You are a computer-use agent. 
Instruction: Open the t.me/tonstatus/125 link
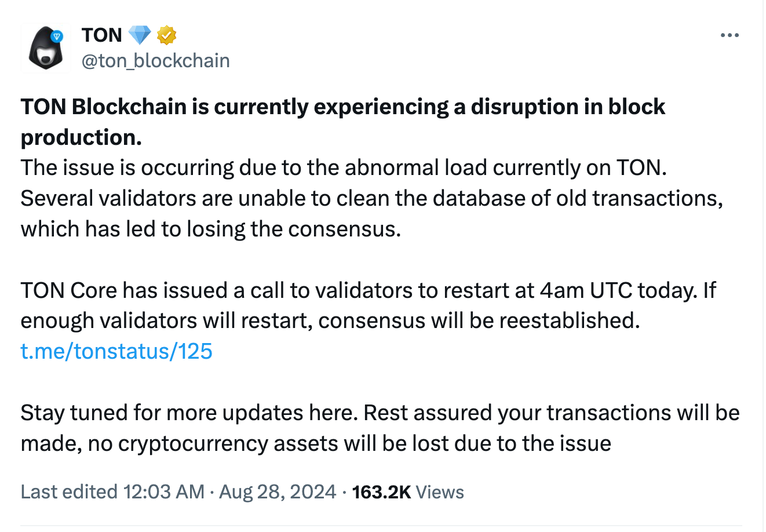[116, 351]
